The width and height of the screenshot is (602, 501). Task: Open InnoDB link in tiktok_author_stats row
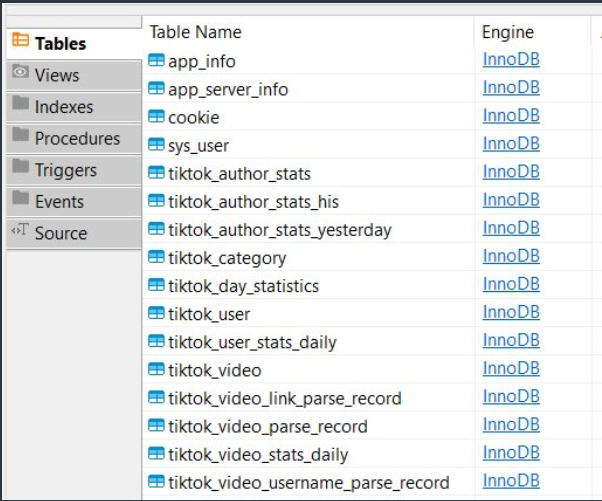[x=511, y=172]
